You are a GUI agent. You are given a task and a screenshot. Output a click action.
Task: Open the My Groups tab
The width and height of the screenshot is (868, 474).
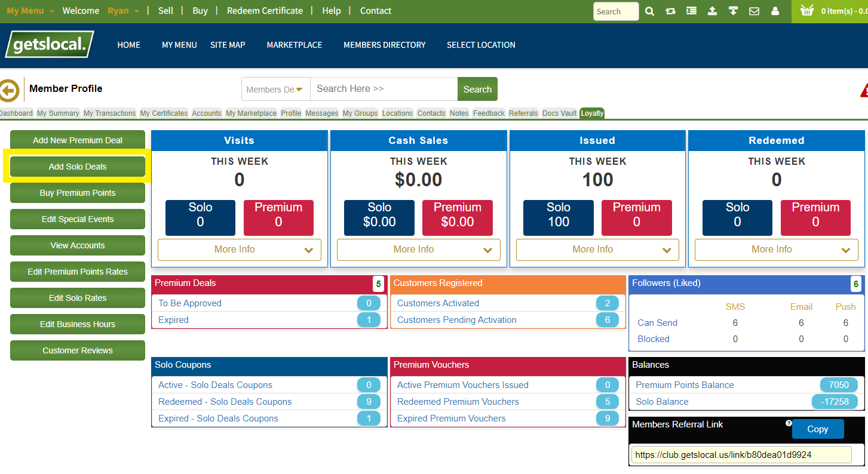tap(360, 113)
